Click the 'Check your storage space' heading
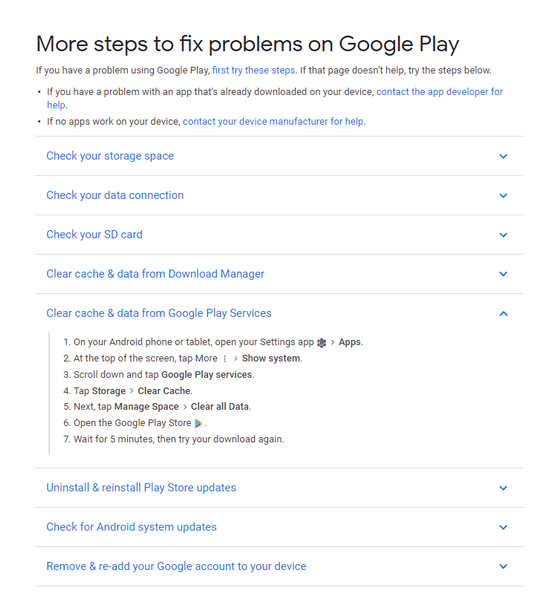 pos(110,156)
